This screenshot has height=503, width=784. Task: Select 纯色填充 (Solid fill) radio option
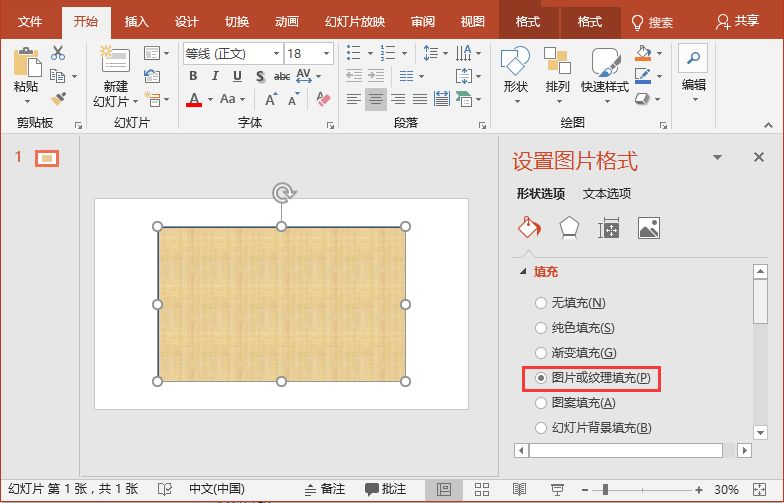click(x=541, y=328)
